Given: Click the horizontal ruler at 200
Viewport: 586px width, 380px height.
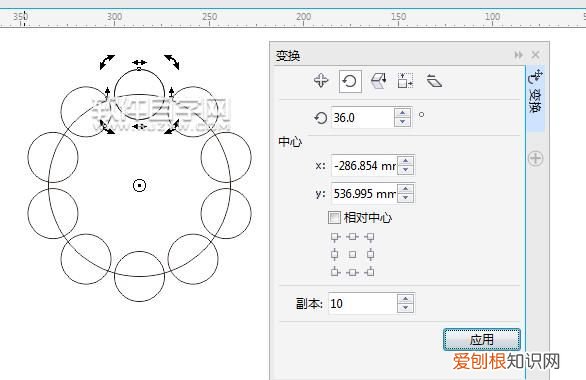Looking at the screenshot, I should point(303,16).
